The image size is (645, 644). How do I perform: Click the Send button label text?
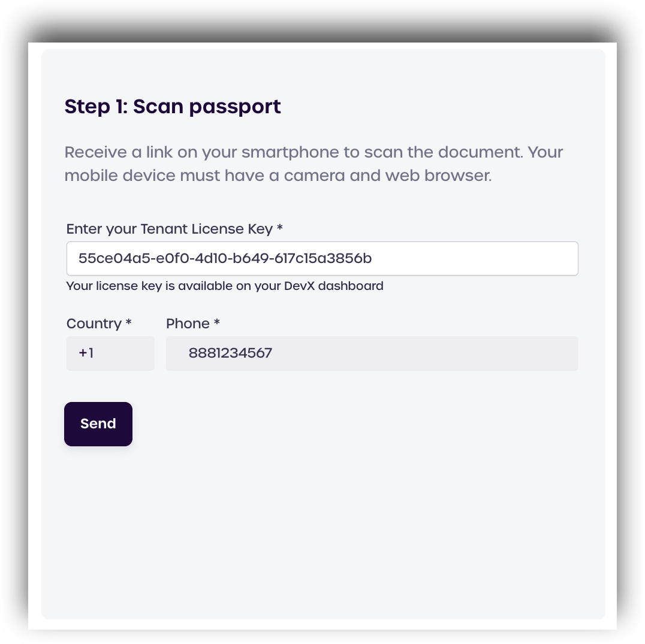[98, 424]
